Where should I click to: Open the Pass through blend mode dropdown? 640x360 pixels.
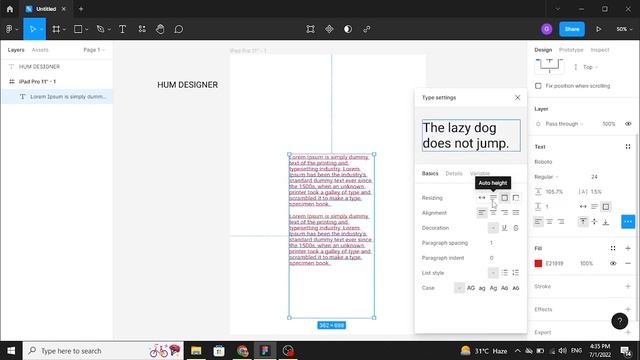[564, 124]
